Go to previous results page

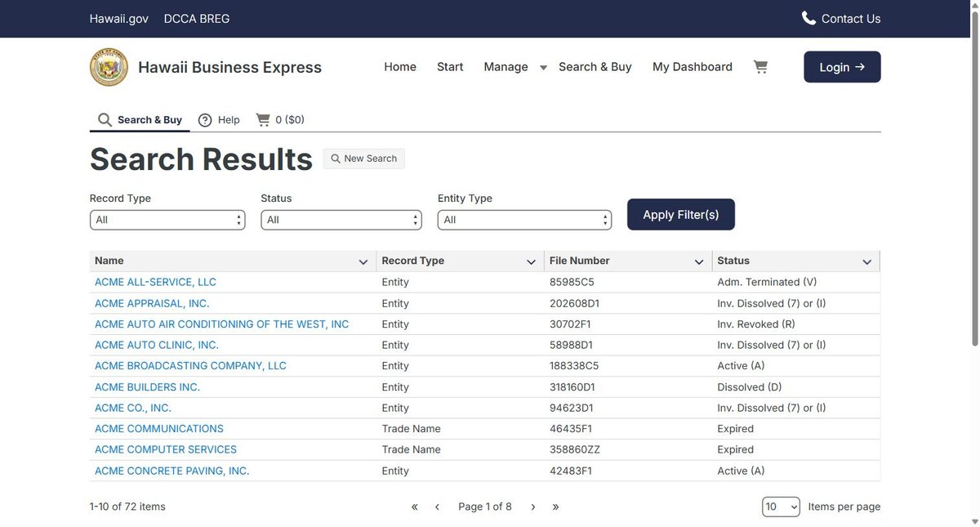click(x=437, y=507)
